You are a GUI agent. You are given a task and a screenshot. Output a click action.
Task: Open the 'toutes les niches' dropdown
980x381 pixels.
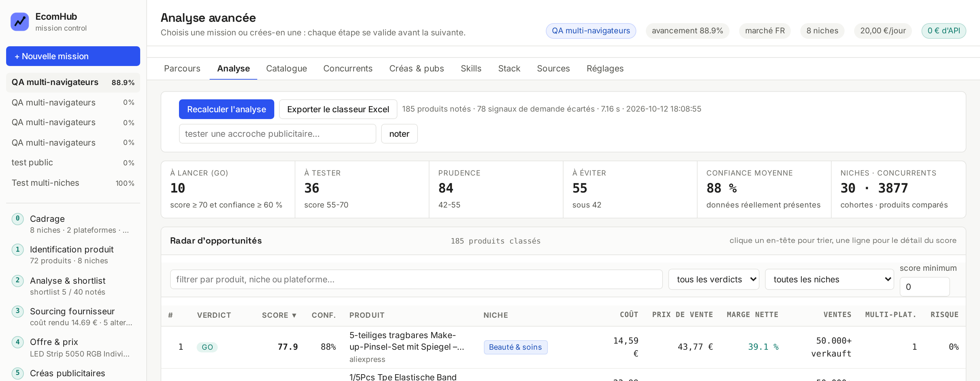click(x=829, y=280)
